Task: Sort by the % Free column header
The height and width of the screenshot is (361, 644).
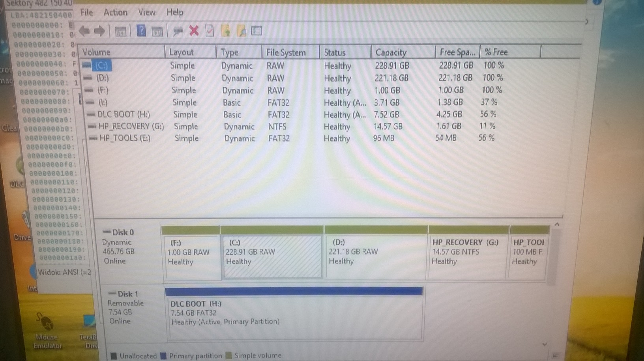Action: [510, 52]
